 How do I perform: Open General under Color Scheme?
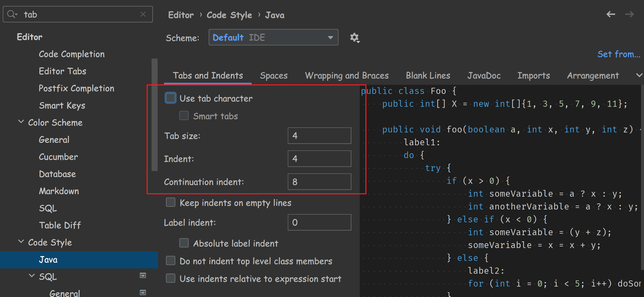coord(54,140)
